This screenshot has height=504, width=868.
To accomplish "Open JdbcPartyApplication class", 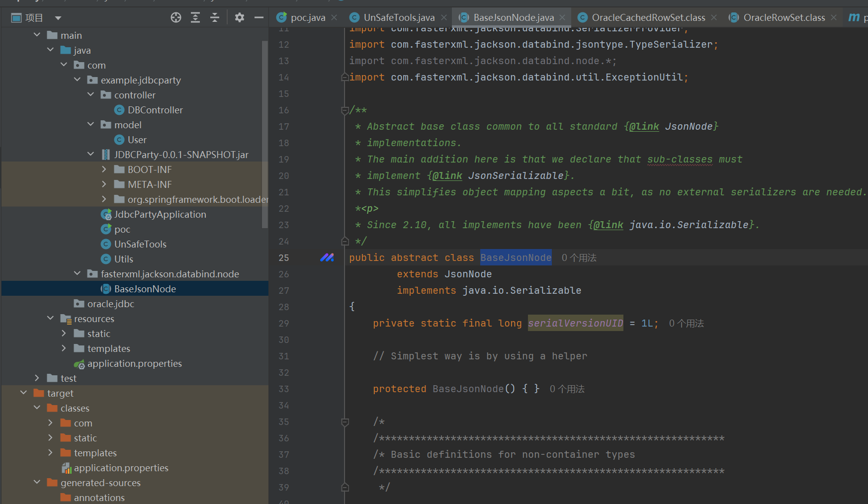I will point(160,214).
